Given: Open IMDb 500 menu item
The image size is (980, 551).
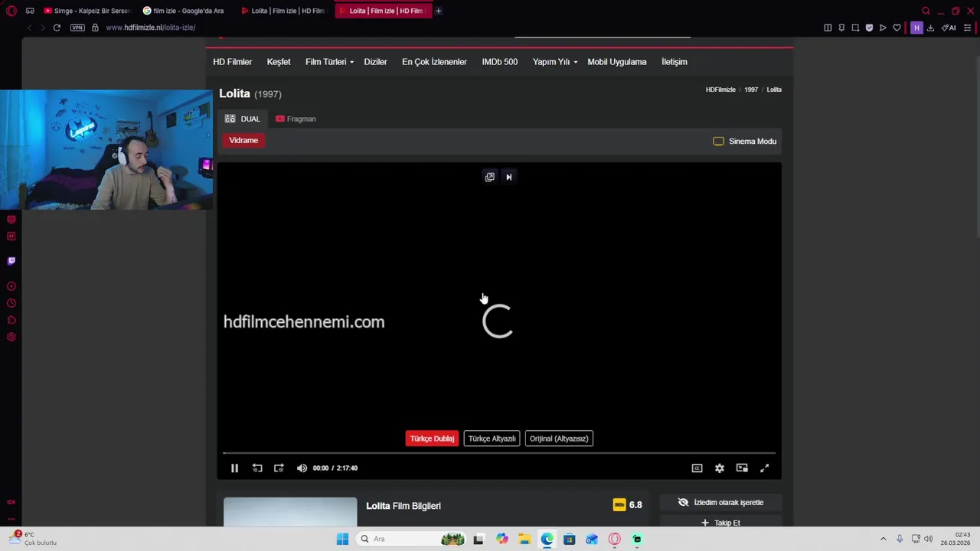Looking at the screenshot, I should pos(499,62).
